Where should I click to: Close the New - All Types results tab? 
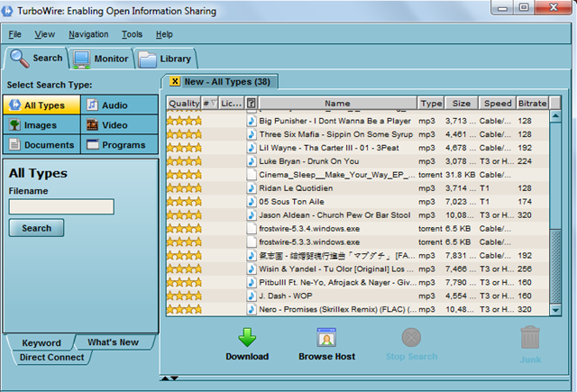175,82
